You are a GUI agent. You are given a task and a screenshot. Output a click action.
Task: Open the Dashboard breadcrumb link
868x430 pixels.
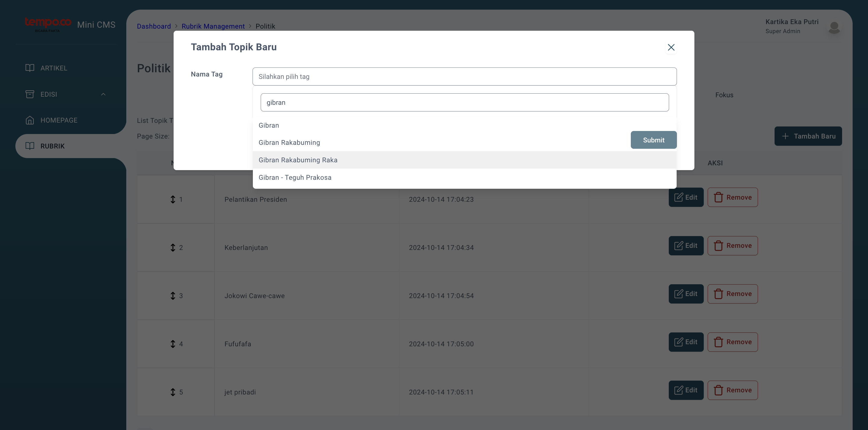point(154,26)
